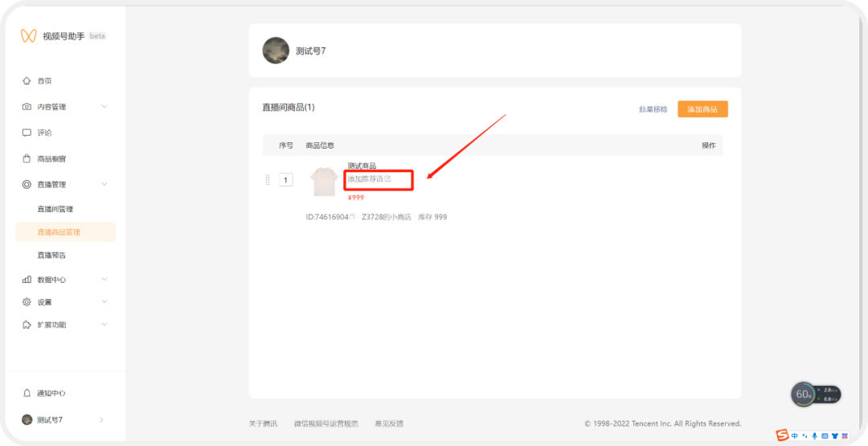
Task: Open the soft keyboard icon in IME bar
Action: [825, 436]
